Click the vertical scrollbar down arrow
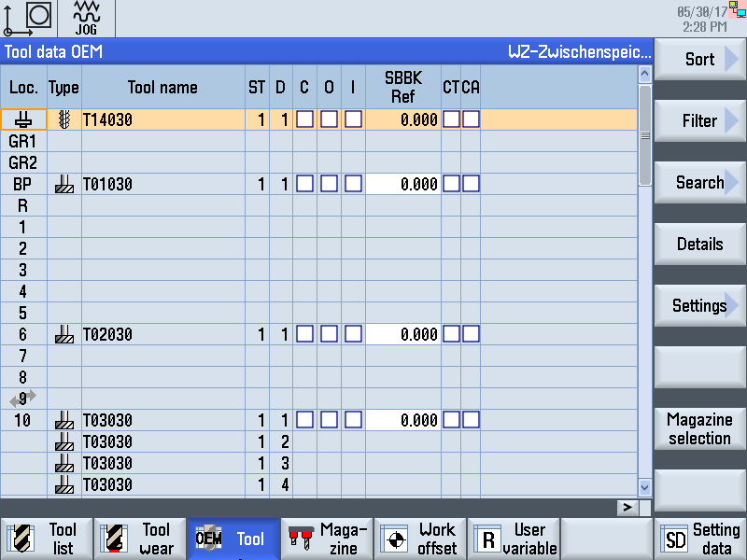Viewport: 747px width, 560px height. tap(644, 486)
